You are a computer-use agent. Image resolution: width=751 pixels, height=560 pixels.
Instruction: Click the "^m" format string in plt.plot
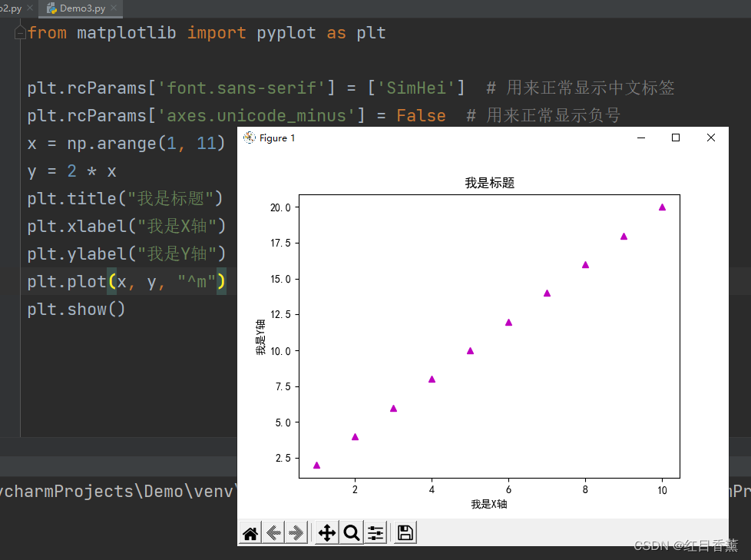[197, 282]
